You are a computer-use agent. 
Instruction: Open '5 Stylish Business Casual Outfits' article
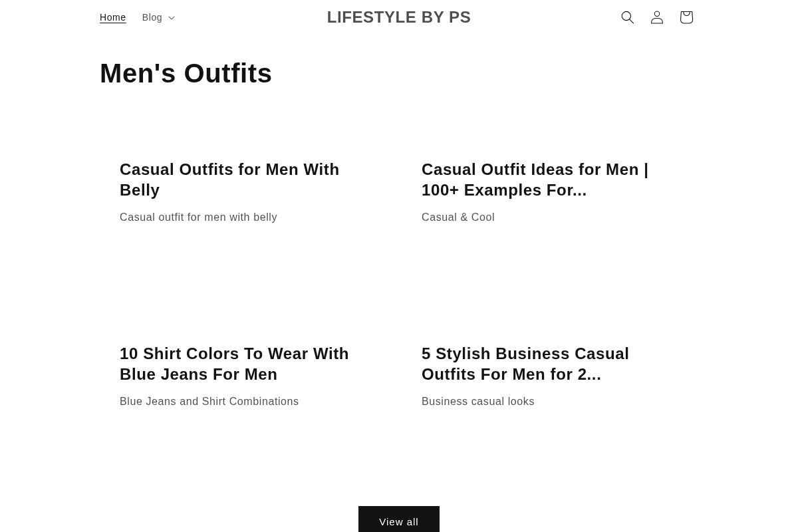pyautogui.click(x=525, y=364)
